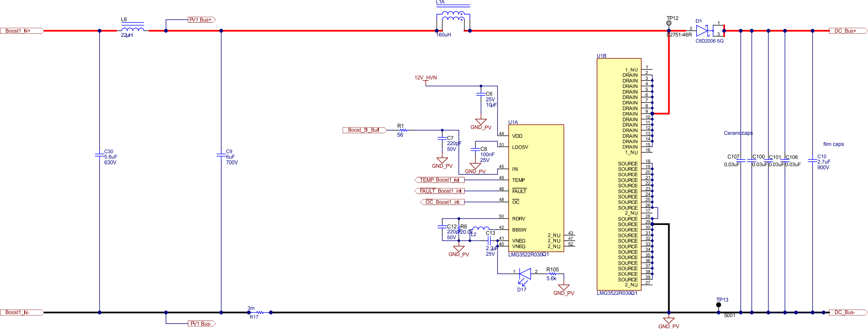The width and height of the screenshot is (868, 329).
Task: Click the GND_PV symbol under C6
Action: tap(481, 124)
